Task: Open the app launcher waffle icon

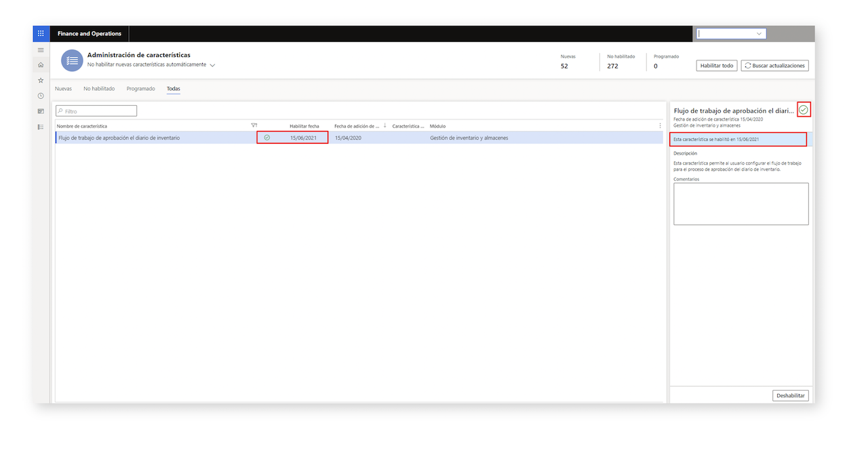Action: point(41,34)
